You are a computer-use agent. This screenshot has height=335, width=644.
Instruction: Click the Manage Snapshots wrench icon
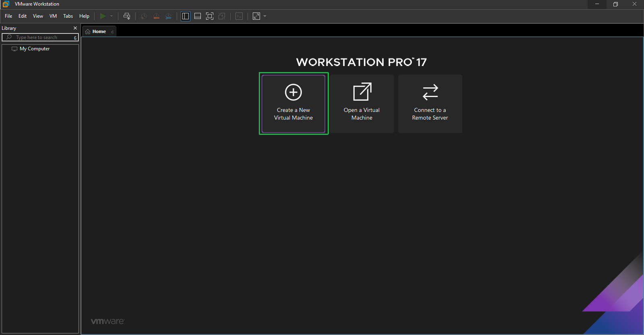point(168,16)
